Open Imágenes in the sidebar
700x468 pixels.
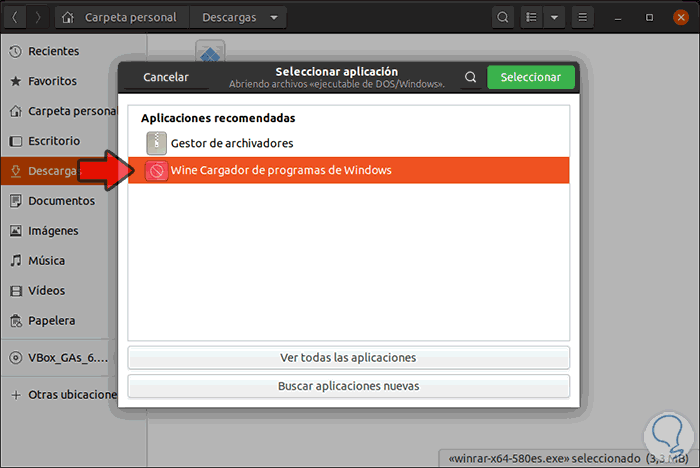pos(58,231)
